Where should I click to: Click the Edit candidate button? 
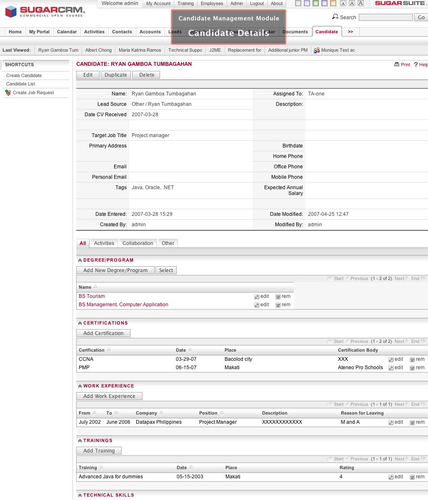click(88, 75)
